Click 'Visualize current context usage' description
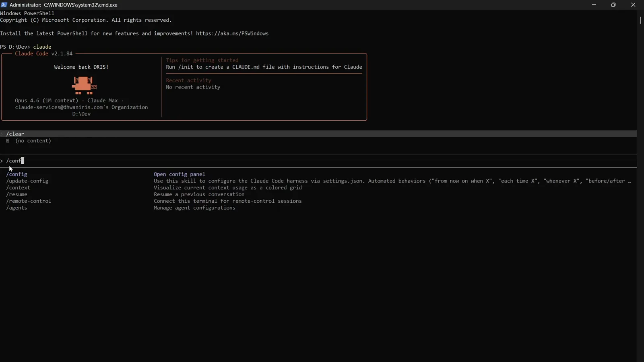Screen dimensions: 644x362 (x=228, y=188)
